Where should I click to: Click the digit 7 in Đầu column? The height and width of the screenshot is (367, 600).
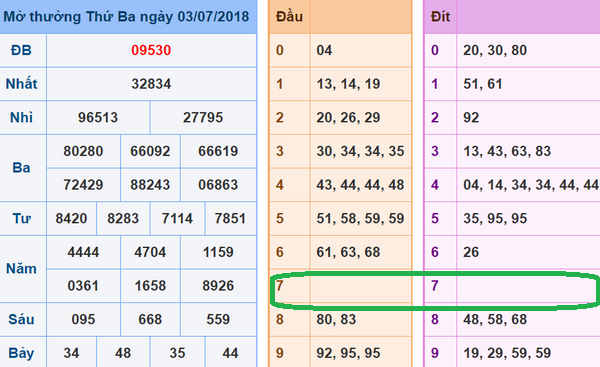tap(280, 285)
